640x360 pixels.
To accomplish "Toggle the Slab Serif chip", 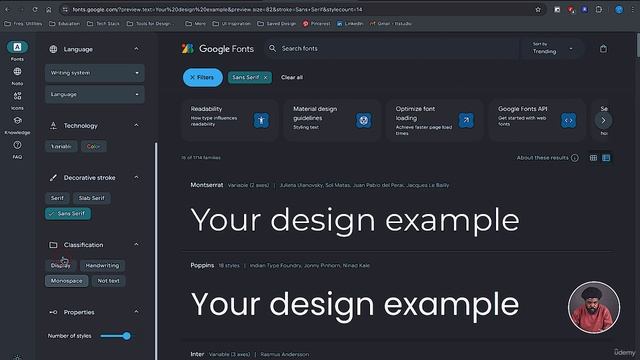I will tap(92, 198).
